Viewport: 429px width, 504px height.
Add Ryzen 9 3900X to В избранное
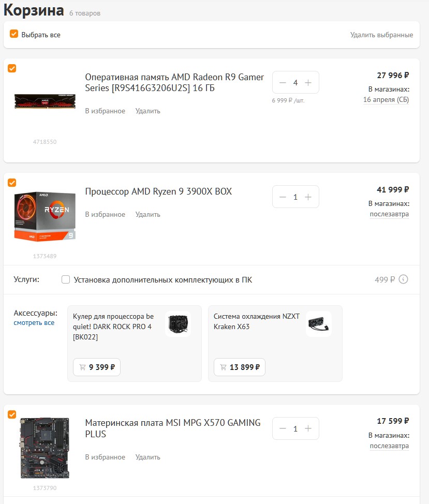pos(105,214)
